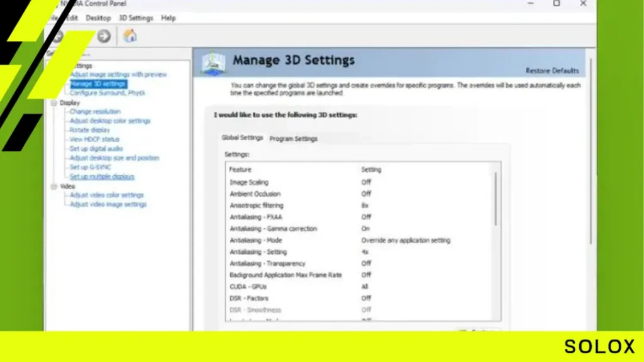
Task: Switch to the Program Settings tab
Action: pyautogui.click(x=293, y=139)
